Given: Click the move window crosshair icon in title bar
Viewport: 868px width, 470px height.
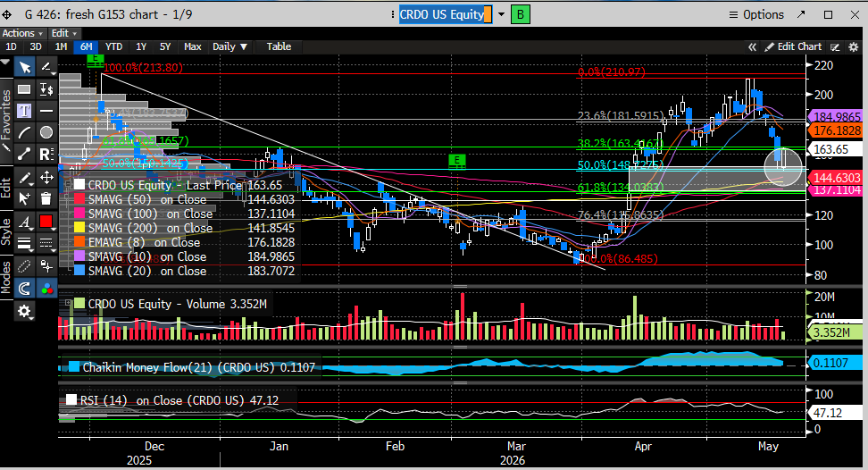Looking at the screenshot, I should 7,15.
